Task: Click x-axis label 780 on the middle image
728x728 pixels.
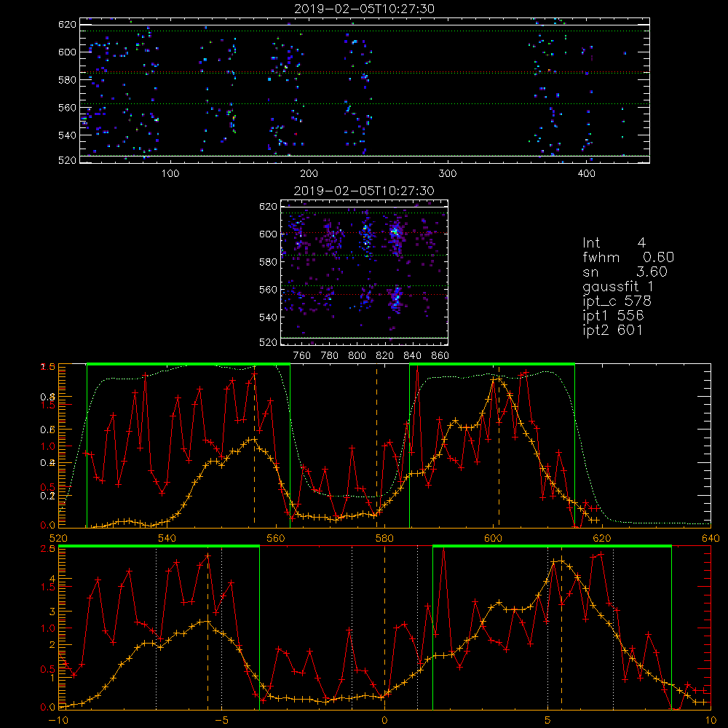Action: click(330, 356)
